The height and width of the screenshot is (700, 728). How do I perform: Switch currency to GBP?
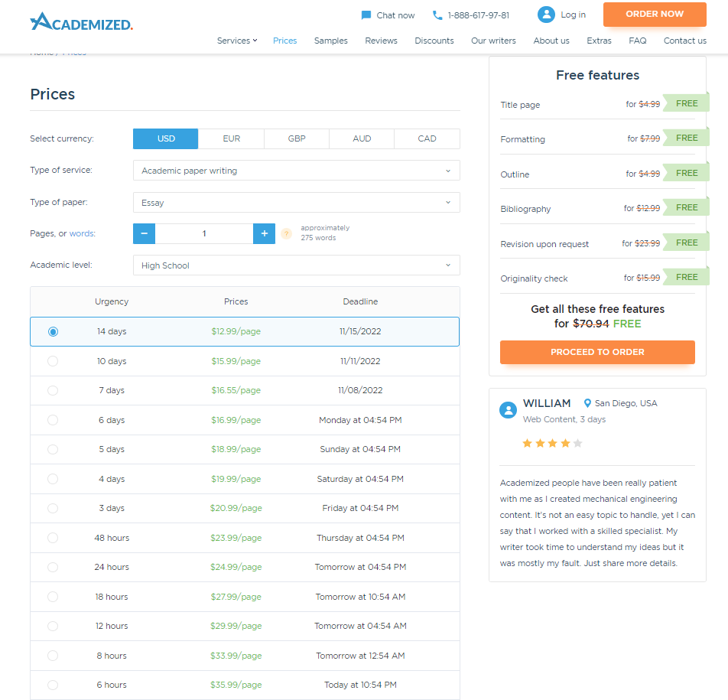pos(297,139)
